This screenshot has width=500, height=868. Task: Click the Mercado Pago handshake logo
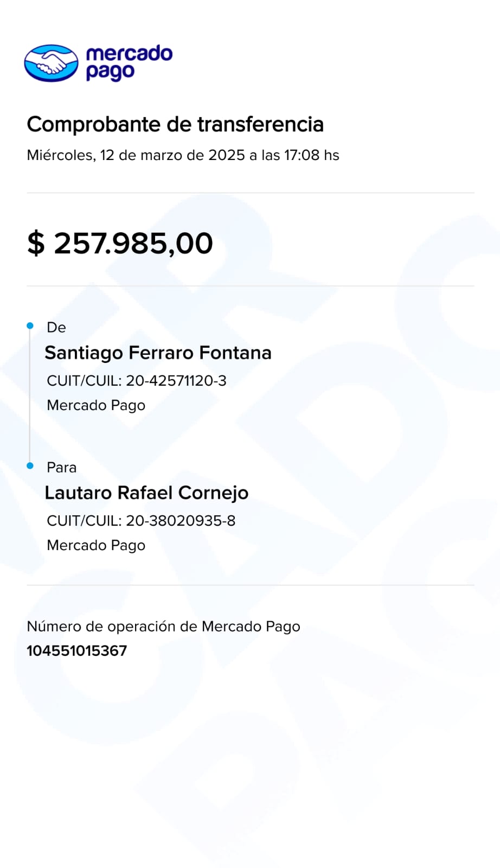coord(51,63)
